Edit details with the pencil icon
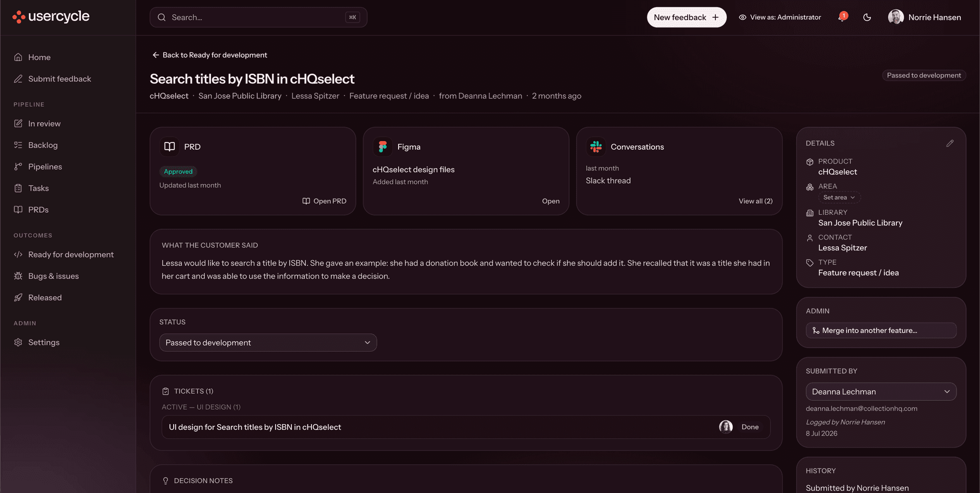The image size is (980, 493). point(950,143)
